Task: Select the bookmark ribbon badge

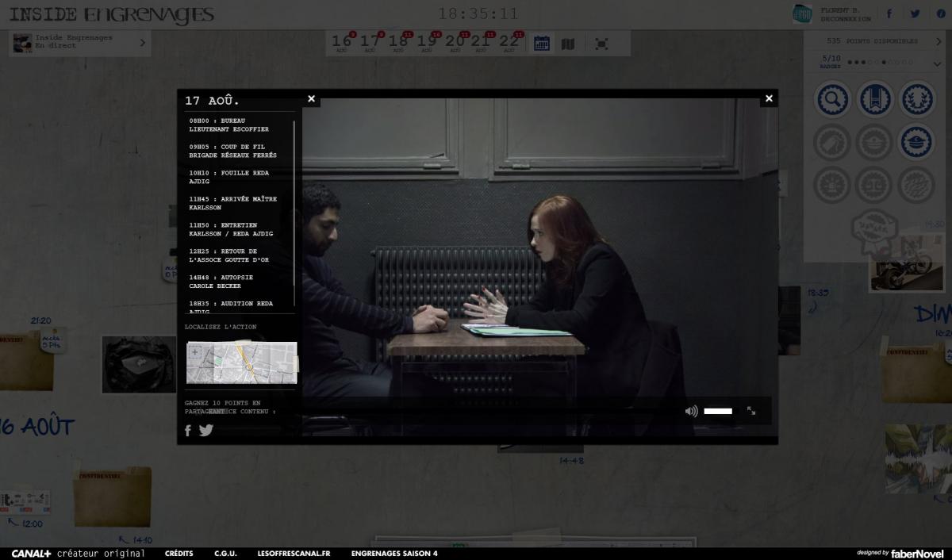Action: 875,99
